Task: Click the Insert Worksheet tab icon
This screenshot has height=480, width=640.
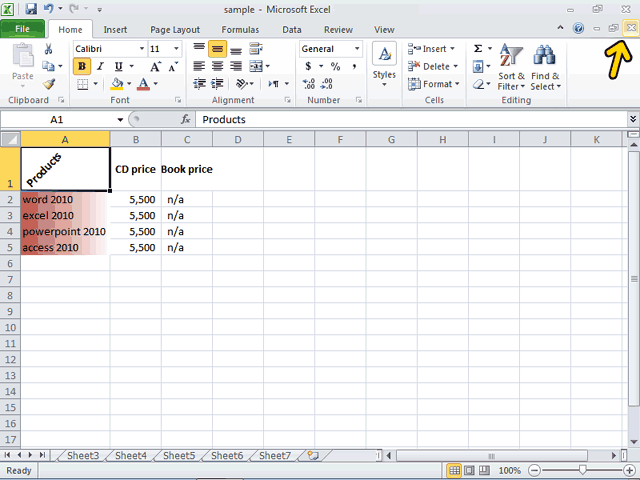Action: point(313,455)
